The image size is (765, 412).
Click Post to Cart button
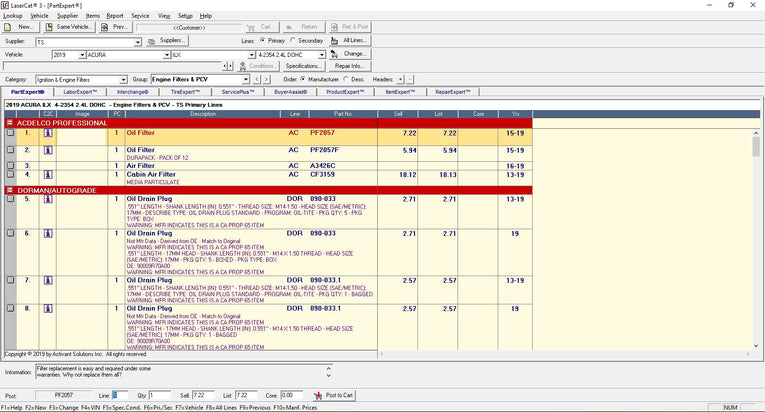334,395
